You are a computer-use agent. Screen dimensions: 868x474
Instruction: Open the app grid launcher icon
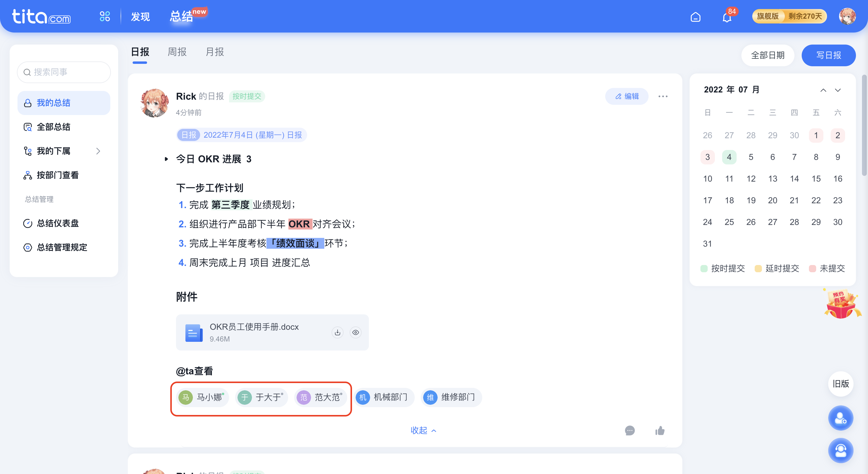(105, 16)
